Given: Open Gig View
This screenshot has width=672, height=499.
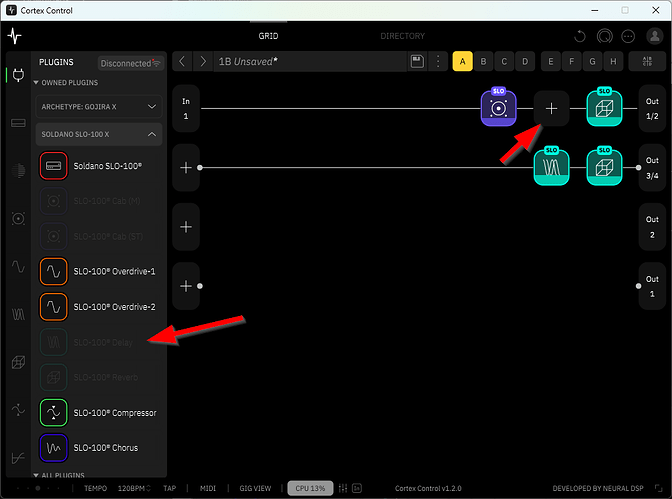Looking at the screenshot, I should click(255, 488).
